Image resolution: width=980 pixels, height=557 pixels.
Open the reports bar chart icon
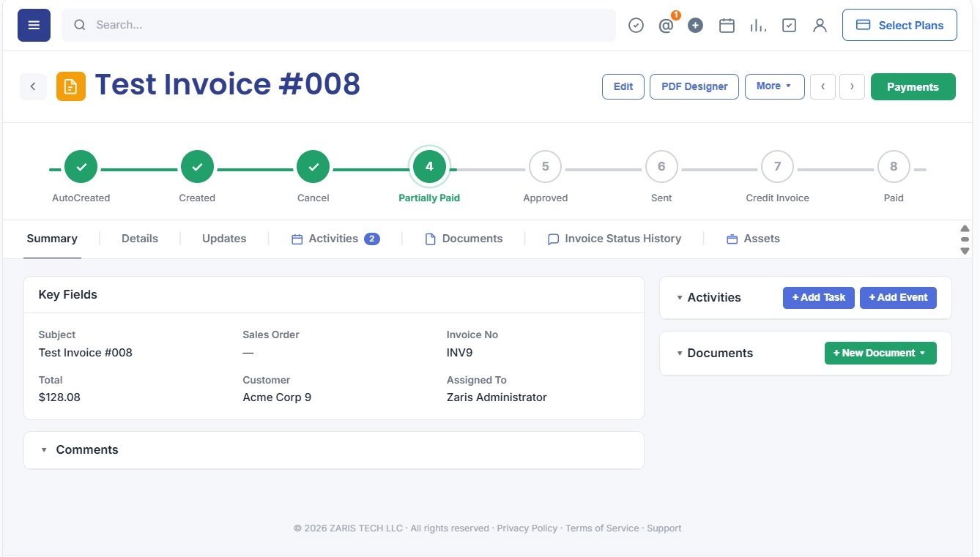coord(758,26)
